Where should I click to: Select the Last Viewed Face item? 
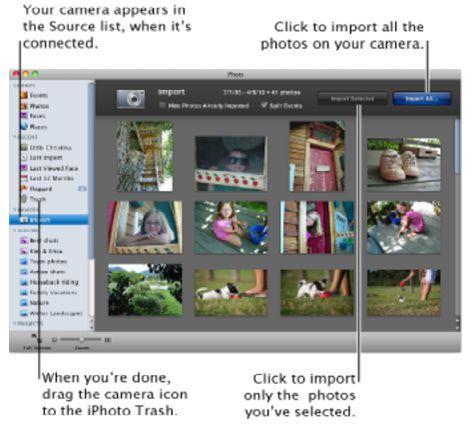49,168
